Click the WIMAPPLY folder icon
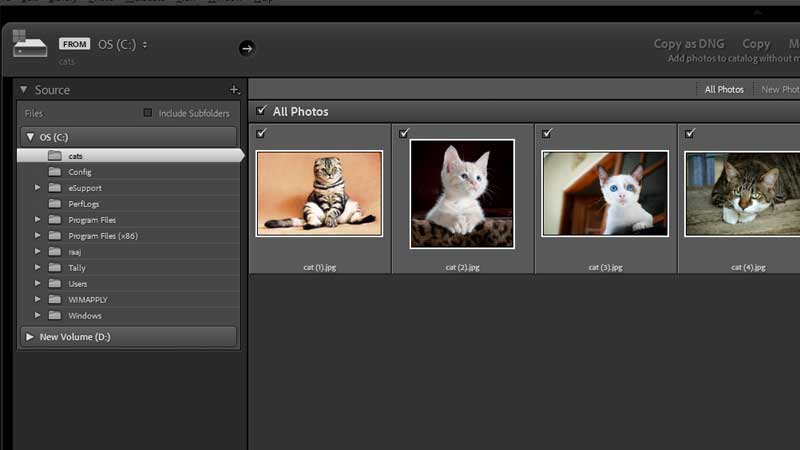Image resolution: width=800 pixels, height=450 pixels. coord(55,299)
